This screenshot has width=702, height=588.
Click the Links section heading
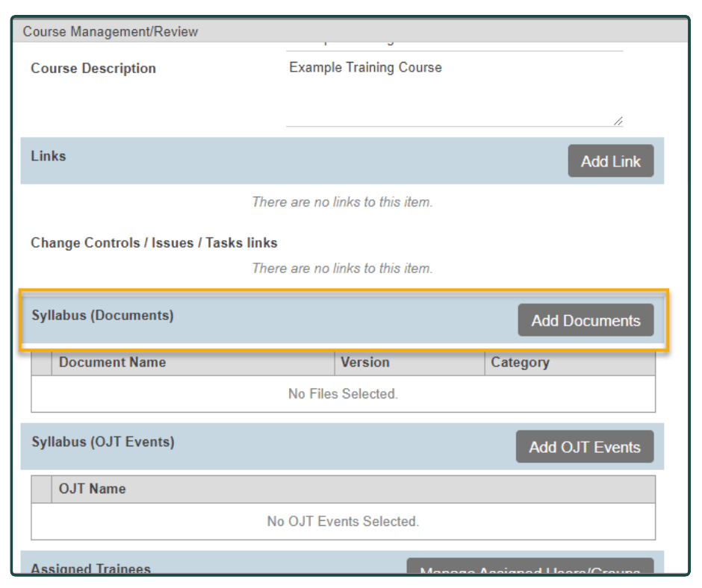click(x=49, y=156)
